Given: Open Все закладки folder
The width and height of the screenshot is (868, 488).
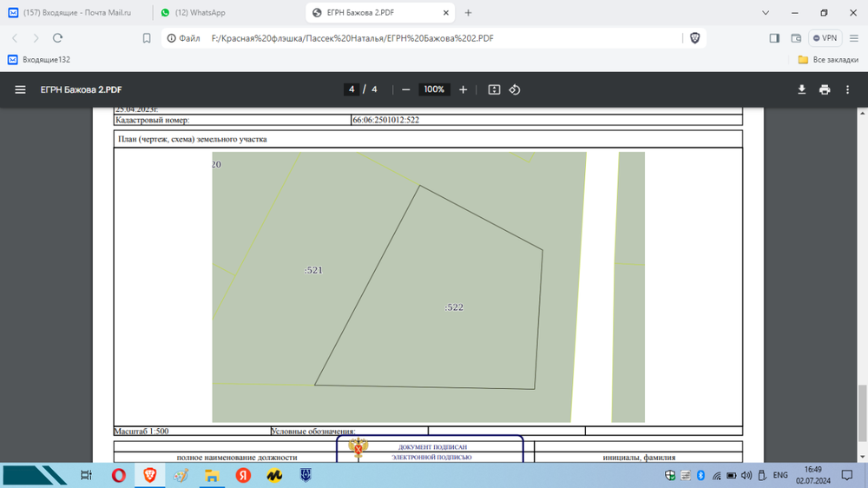Looking at the screenshot, I should click(x=828, y=59).
